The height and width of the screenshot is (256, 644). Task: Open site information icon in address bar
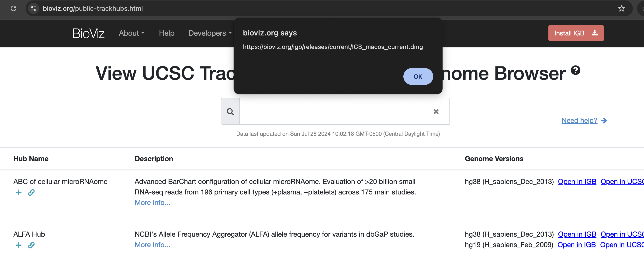click(34, 8)
